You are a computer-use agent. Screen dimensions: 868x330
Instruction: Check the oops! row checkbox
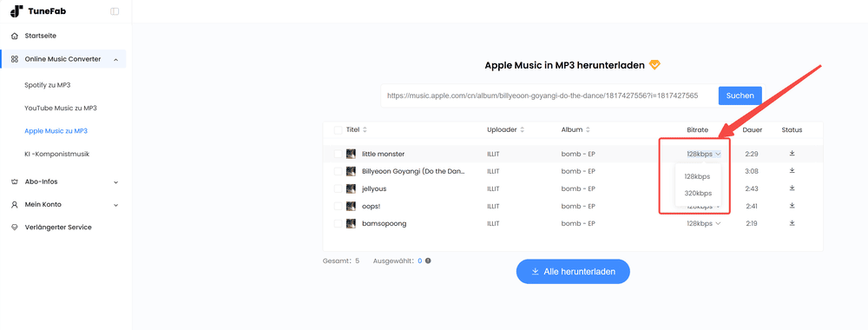[x=339, y=206]
